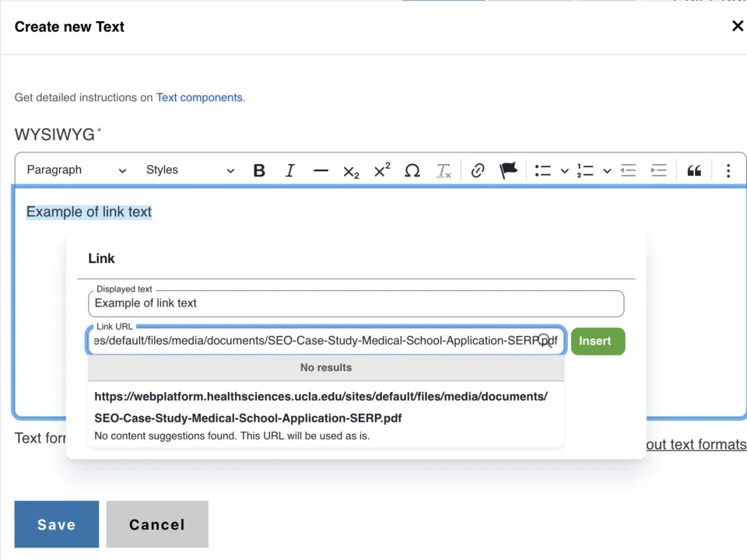Image resolution: width=747 pixels, height=560 pixels.
Task: Toggle the numbered list
Action: (585, 170)
